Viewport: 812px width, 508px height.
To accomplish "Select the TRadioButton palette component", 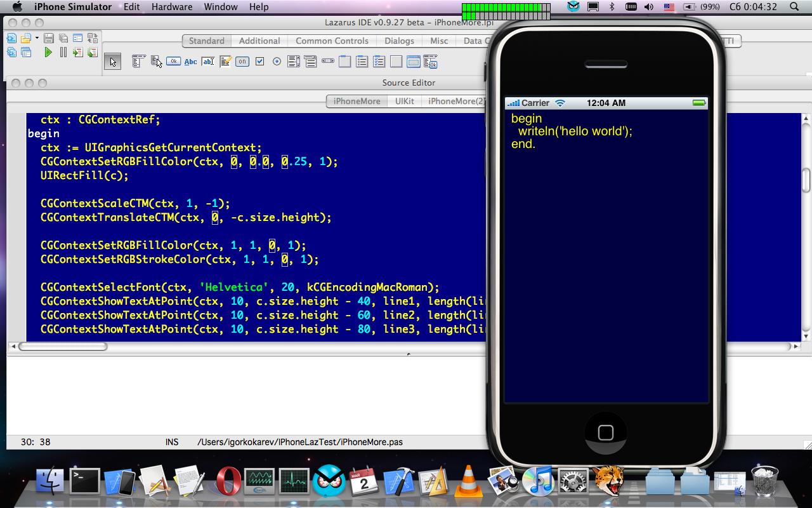I will [277, 62].
